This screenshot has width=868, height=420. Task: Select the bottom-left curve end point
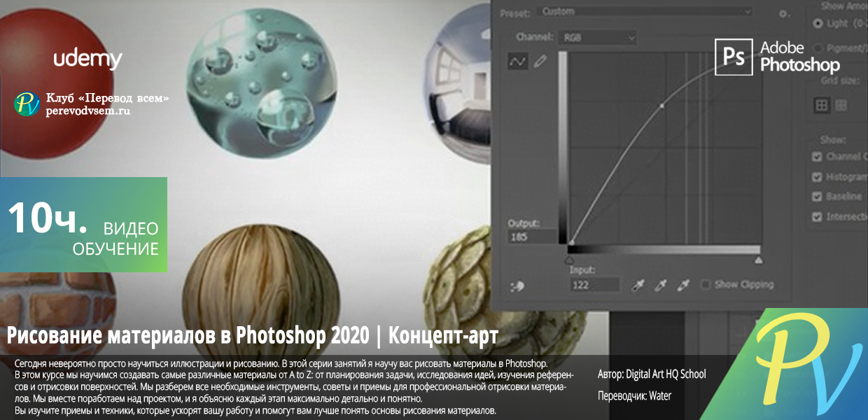(x=571, y=243)
